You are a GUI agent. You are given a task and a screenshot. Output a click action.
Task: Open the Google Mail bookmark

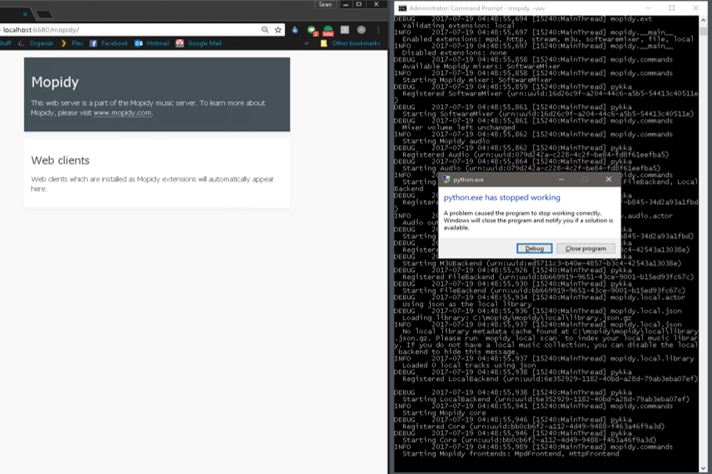click(x=199, y=43)
